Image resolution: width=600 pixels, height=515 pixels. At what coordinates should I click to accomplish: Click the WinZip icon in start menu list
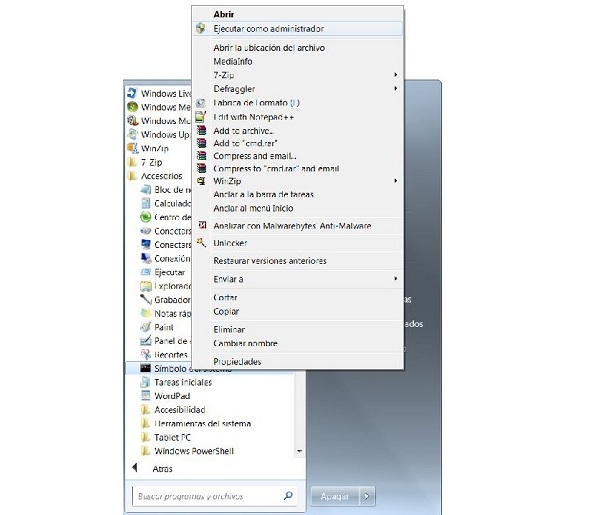[x=132, y=148]
